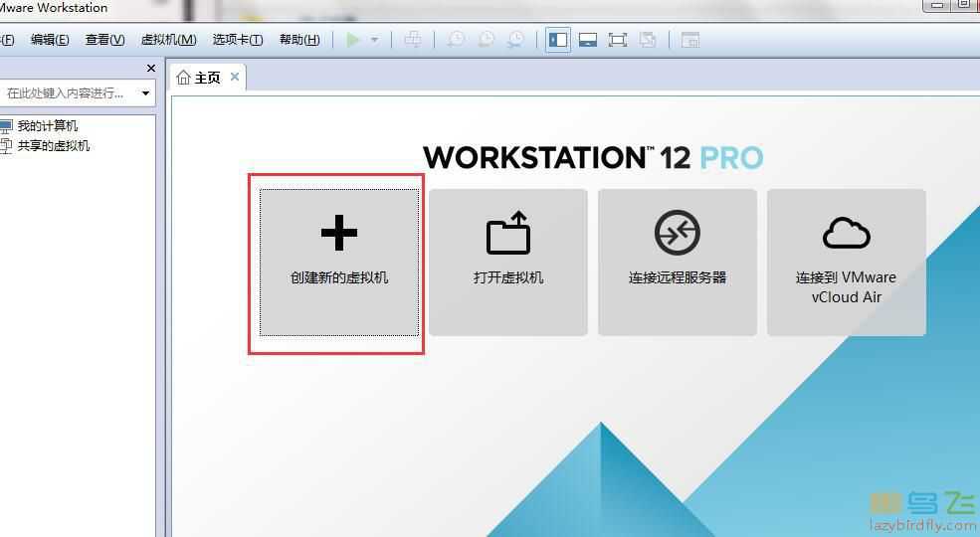The height and width of the screenshot is (537, 980).
Task: Click the 连接远程服务器 tile
Action: 678,263
